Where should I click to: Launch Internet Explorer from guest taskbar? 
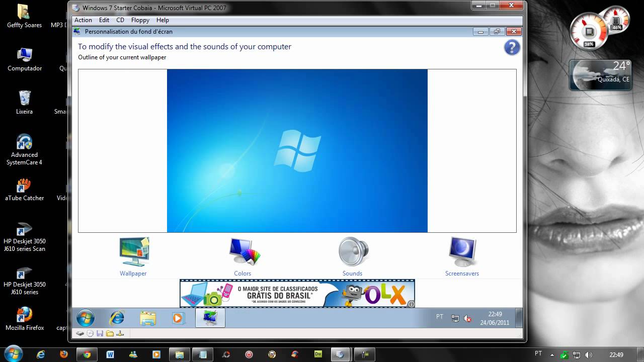click(117, 318)
